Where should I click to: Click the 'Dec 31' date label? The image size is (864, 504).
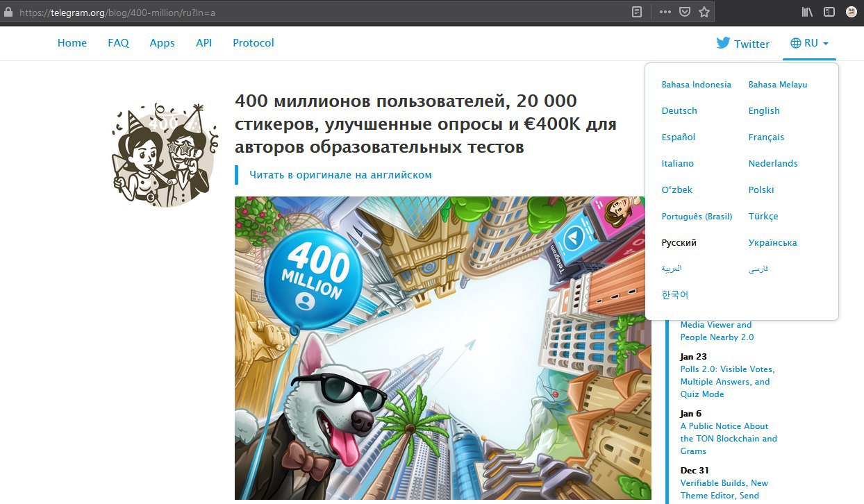[695, 471]
